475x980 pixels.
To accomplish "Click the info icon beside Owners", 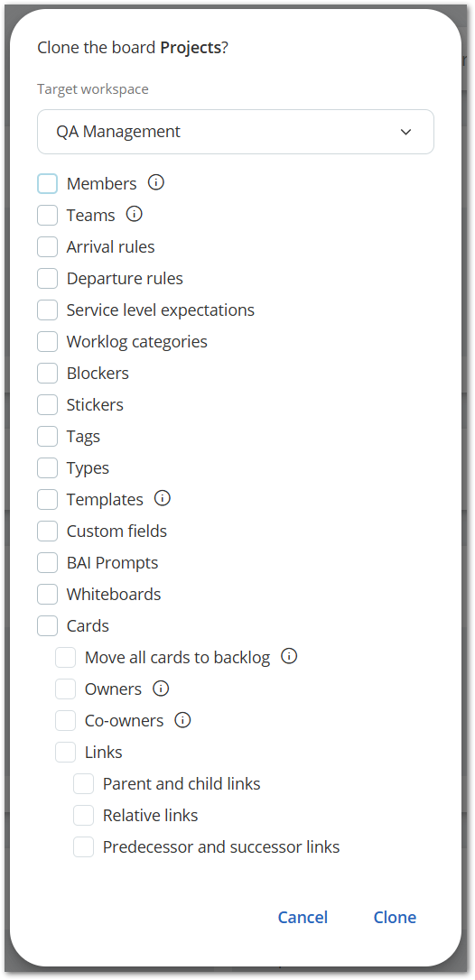I will tap(162, 689).
